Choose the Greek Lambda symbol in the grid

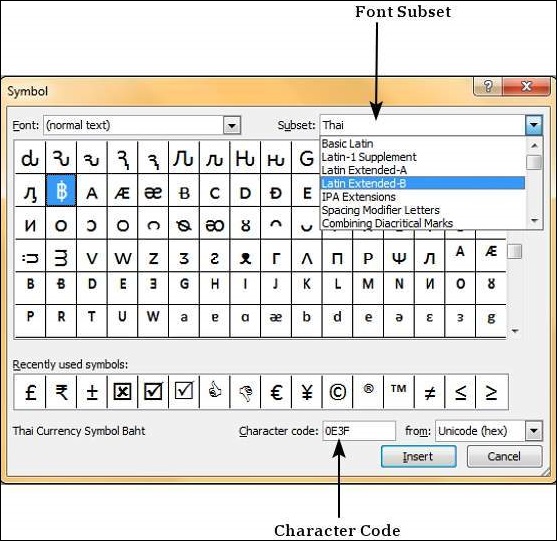[307, 255]
